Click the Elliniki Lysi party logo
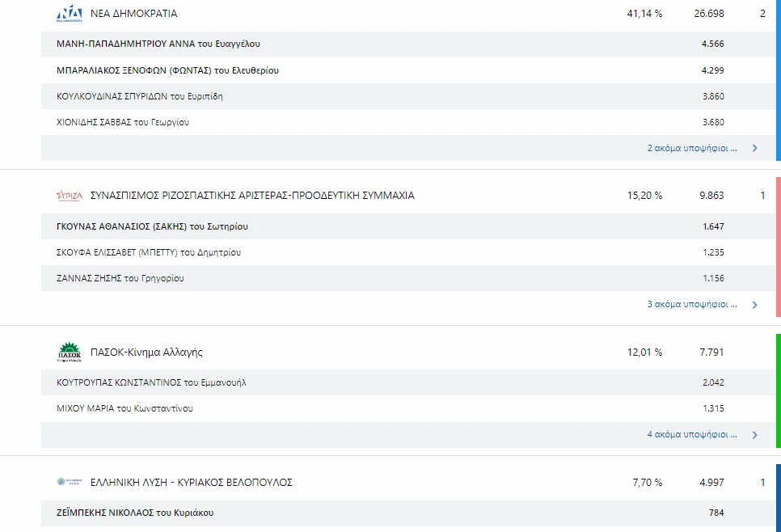The image size is (781, 532). pos(70,483)
